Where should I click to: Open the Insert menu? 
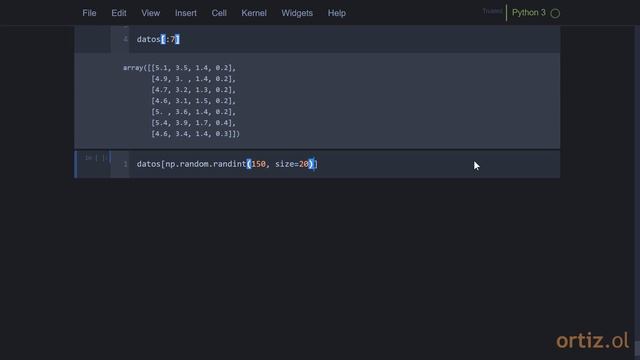[186, 13]
